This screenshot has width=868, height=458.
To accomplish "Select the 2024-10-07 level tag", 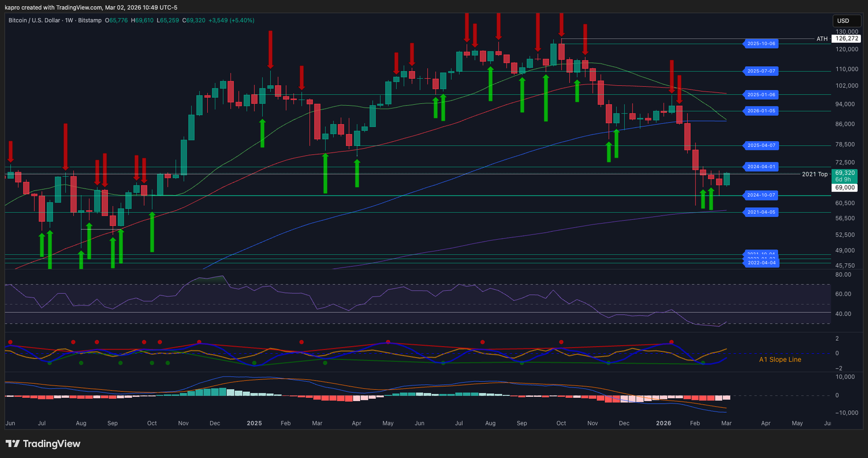I will tap(761, 195).
